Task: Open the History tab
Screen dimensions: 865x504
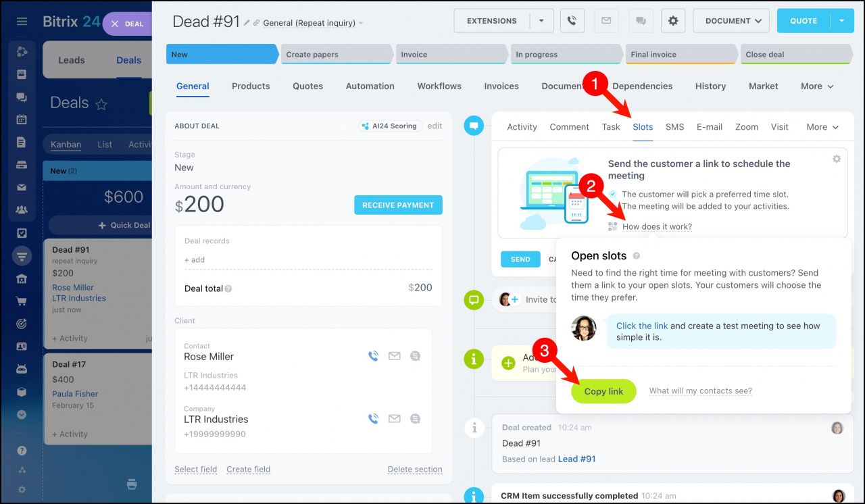Action: coord(710,86)
